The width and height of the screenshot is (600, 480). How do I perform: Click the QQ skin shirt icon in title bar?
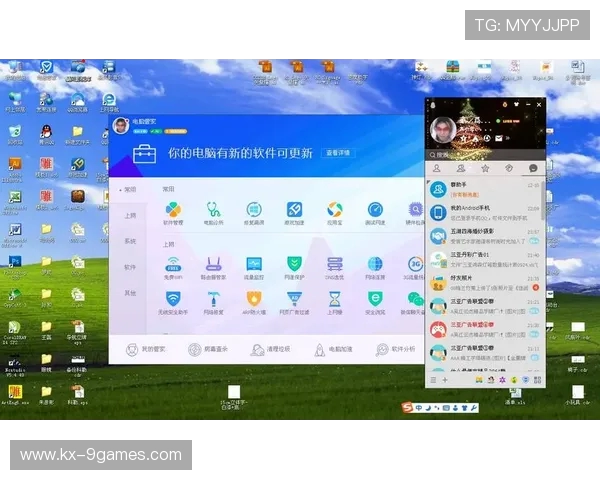pyautogui.click(x=516, y=104)
